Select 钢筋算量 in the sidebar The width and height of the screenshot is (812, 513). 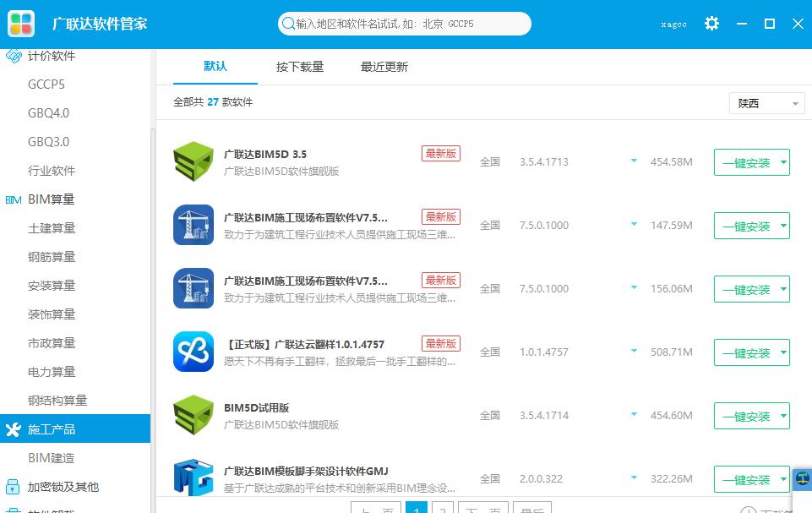point(52,257)
